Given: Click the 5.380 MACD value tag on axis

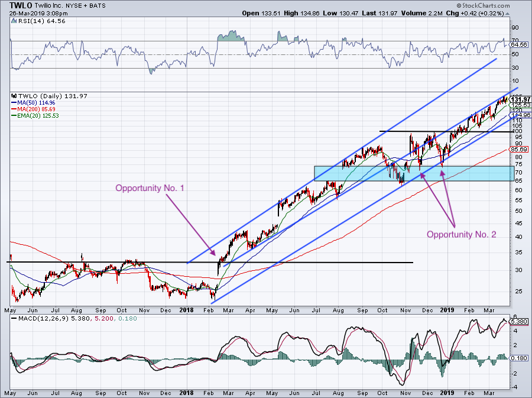Looking at the screenshot, I should (x=519, y=321).
